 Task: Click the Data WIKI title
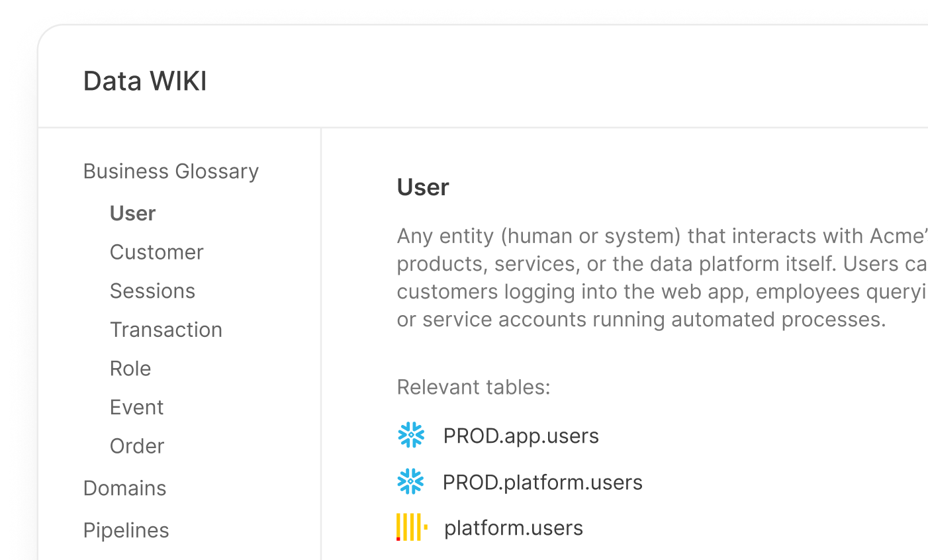[x=145, y=81]
